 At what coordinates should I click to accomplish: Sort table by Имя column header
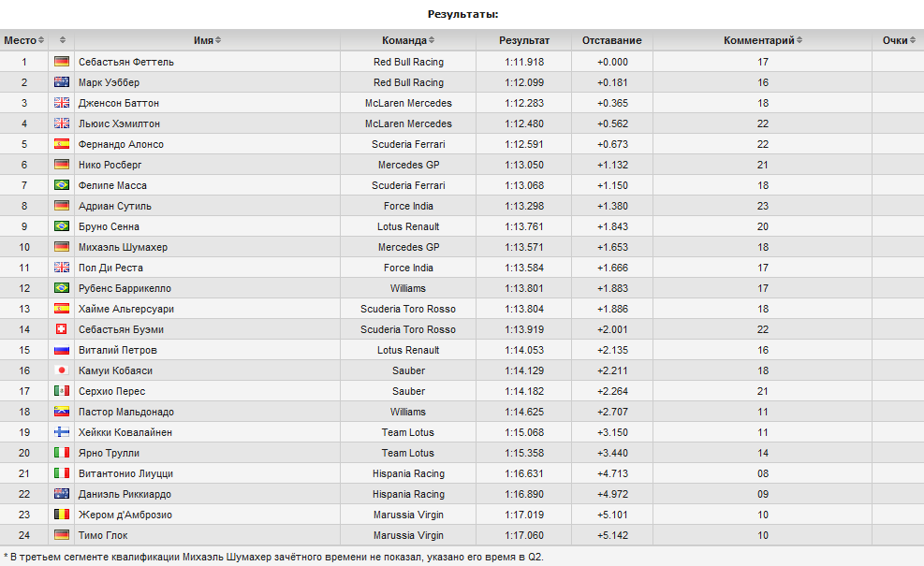[x=207, y=40]
